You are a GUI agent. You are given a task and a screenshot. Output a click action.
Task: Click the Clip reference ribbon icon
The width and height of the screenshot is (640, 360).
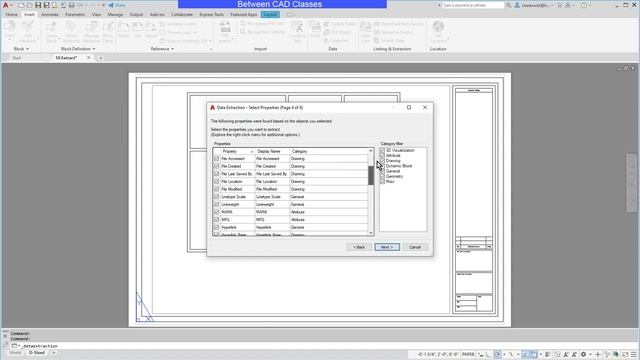pos(138,29)
